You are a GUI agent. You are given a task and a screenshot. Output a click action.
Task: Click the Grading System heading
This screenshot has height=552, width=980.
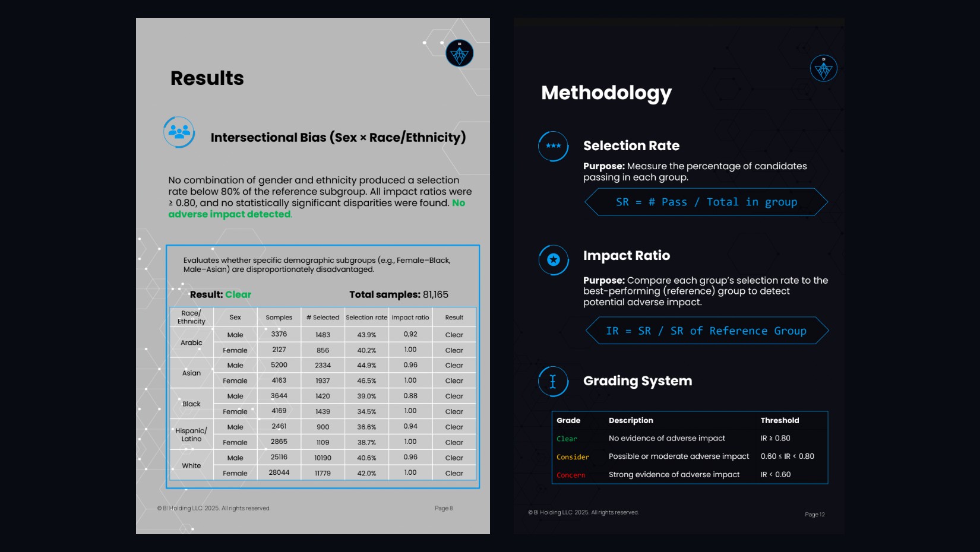[637, 381]
